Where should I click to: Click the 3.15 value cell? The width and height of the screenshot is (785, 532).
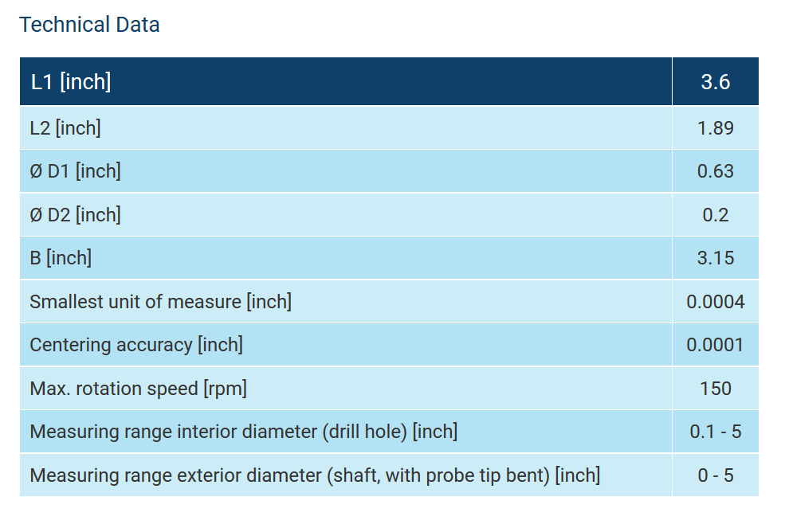point(715,258)
